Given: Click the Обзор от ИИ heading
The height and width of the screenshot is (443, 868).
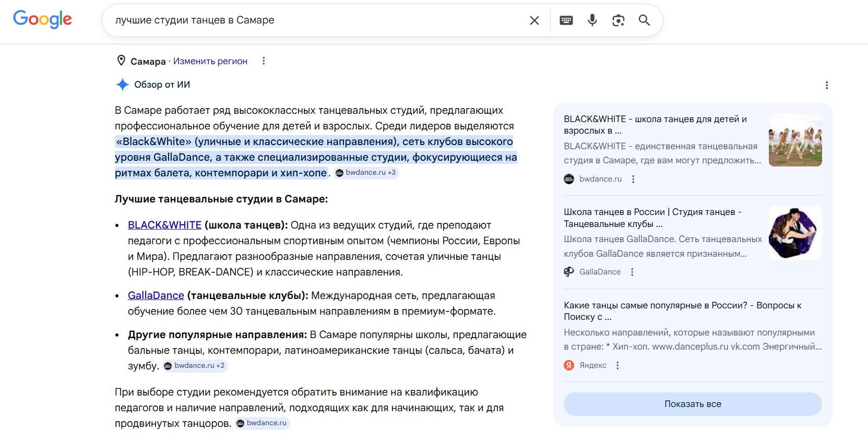Looking at the screenshot, I should pyautogui.click(x=162, y=85).
